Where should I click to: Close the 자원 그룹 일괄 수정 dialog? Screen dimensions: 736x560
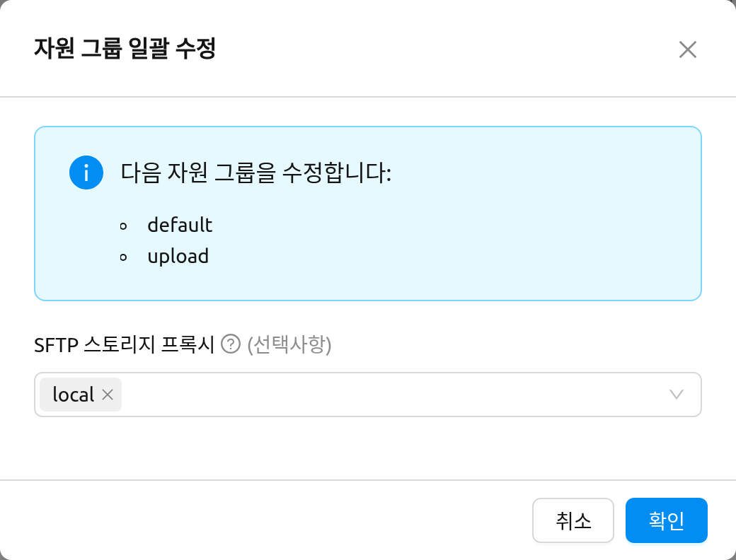pos(688,49)
